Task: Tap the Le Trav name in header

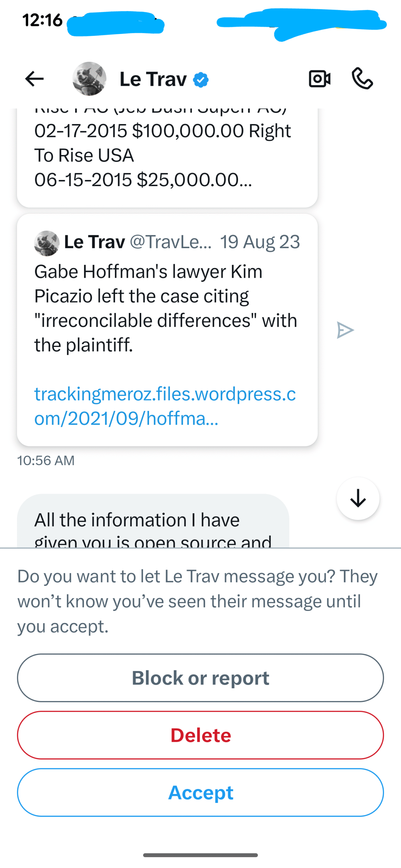Action: [153, 79]
